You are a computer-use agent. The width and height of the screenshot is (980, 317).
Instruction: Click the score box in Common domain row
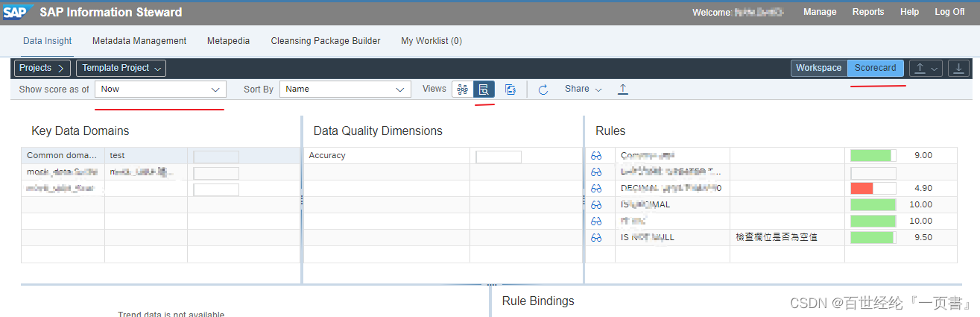[216, 157]
